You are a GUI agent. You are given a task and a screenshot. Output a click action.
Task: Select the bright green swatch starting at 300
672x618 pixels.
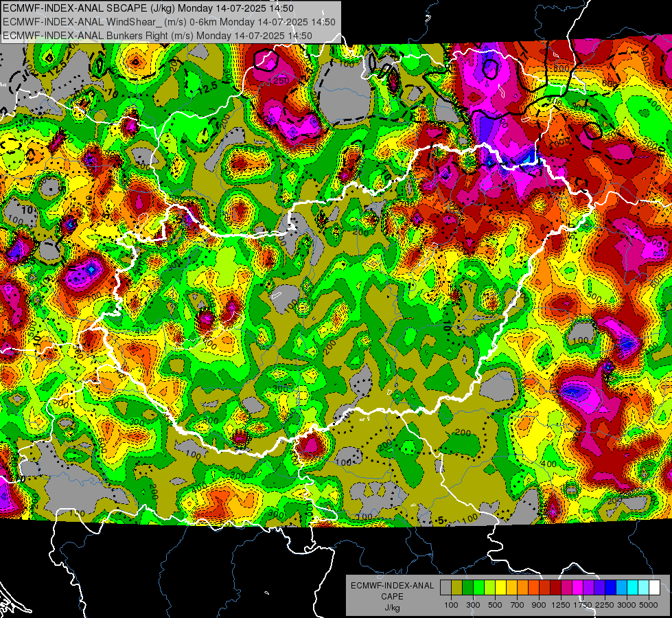point(478,587)
